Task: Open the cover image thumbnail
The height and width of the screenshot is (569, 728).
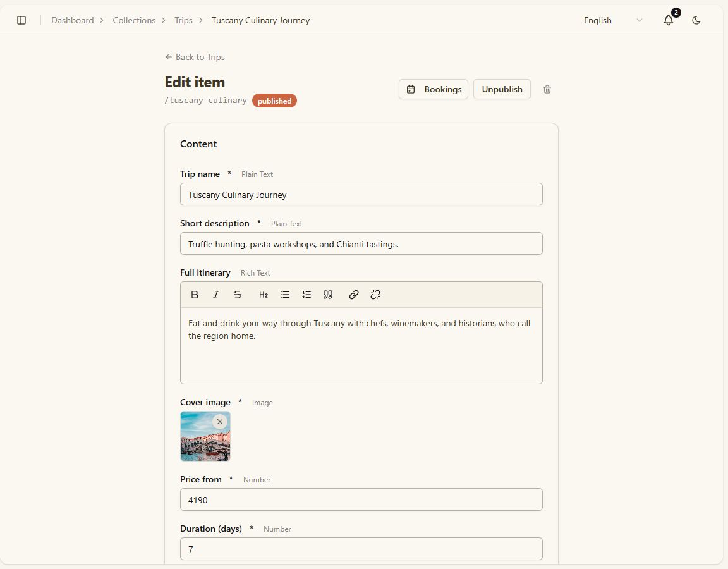Action: click(x=205, y=436)
